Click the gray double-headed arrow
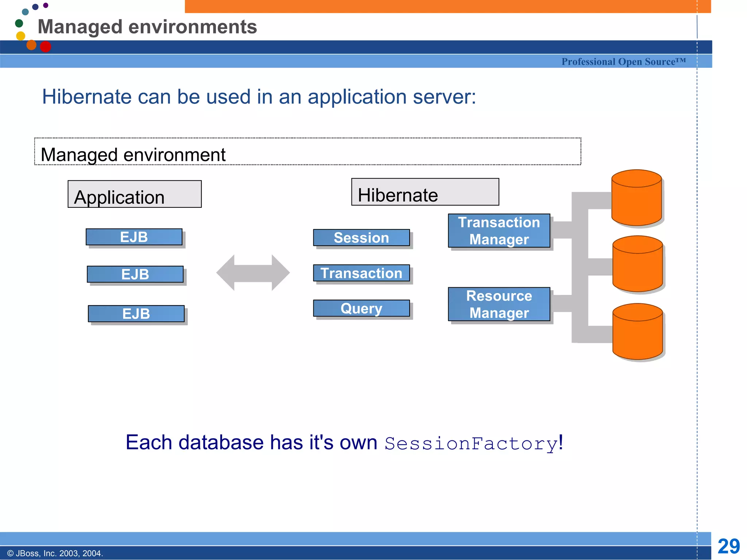The height and width of the screenshot is (560, 747). pyautogui.click(x=253, y=273)
